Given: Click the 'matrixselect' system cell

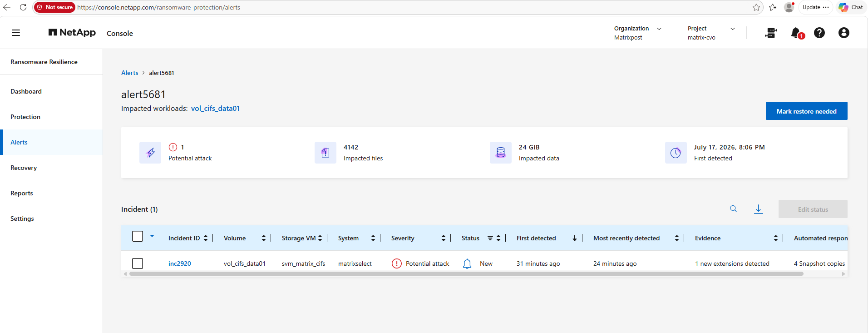Looking at the screenshot, I should [355, 263].
